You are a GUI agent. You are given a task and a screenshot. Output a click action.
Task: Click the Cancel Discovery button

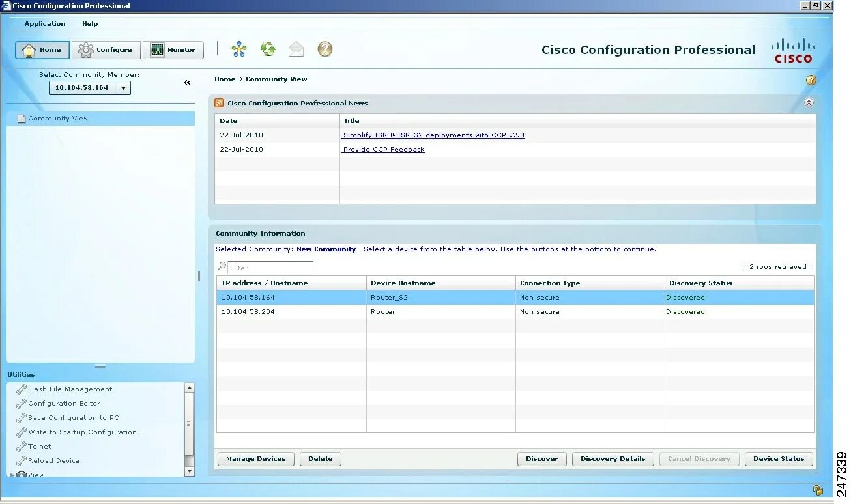click(x=699, y=459)
